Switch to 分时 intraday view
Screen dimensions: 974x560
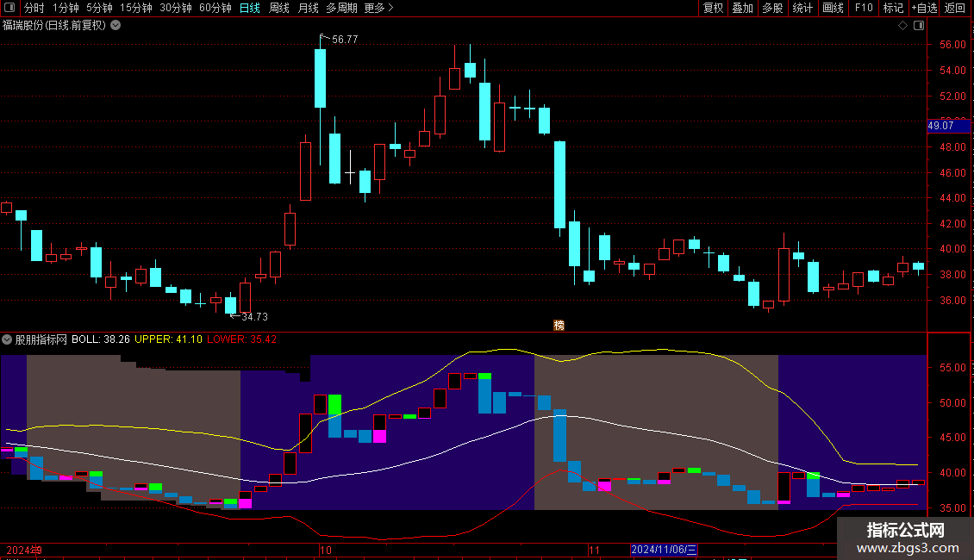pos(34,8)
